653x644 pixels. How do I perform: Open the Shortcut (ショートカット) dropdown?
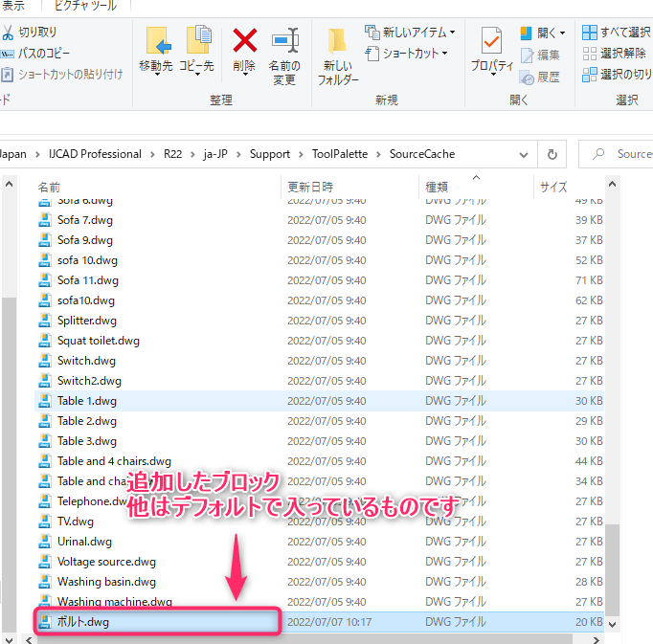406,54
